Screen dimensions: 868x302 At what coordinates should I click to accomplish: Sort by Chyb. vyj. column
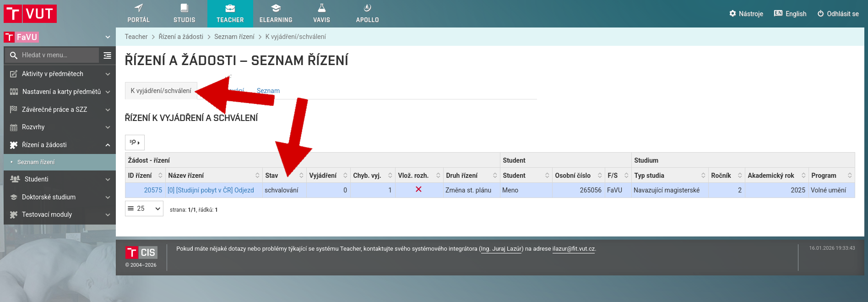pyautogui.click(x=373, y=176)
